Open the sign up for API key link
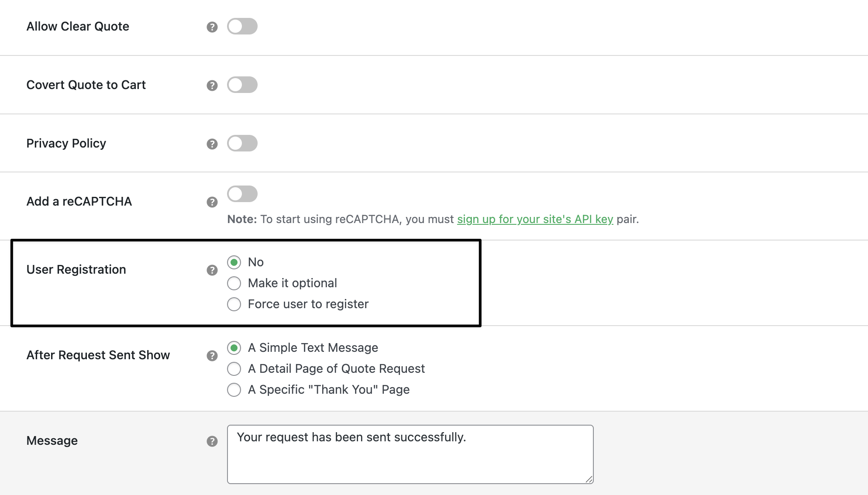868x495 pixels. (535, 219)
